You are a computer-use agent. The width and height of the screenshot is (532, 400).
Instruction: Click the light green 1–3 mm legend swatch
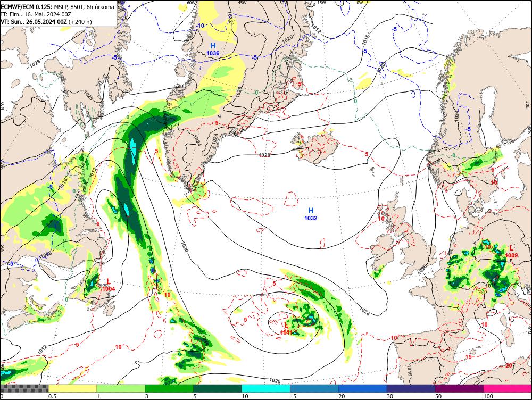click(x=121, y=388)
